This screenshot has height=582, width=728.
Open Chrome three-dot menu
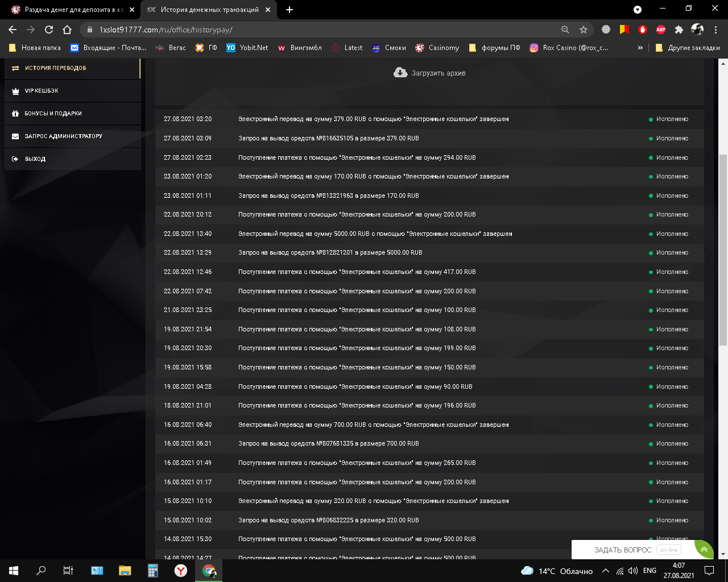click(715, 30)
